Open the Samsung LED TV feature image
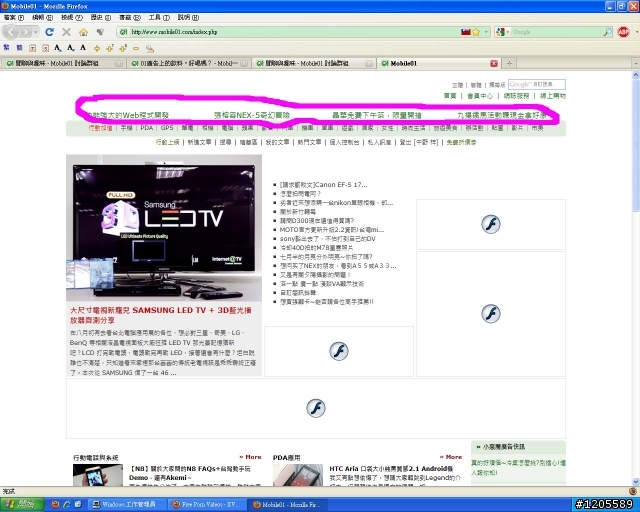The image size is (640, 512). 164,228
